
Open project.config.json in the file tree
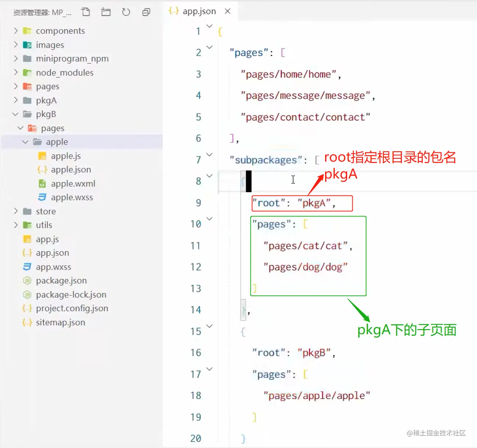tap(72, 308)
